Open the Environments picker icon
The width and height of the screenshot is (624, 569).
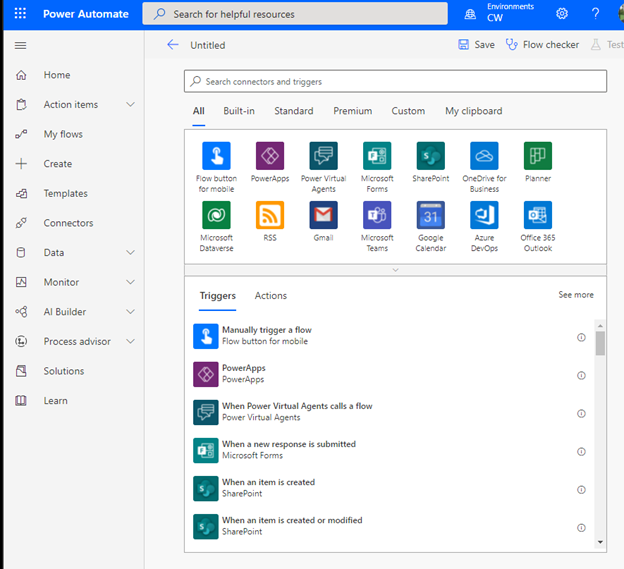[x=470, y=14]
